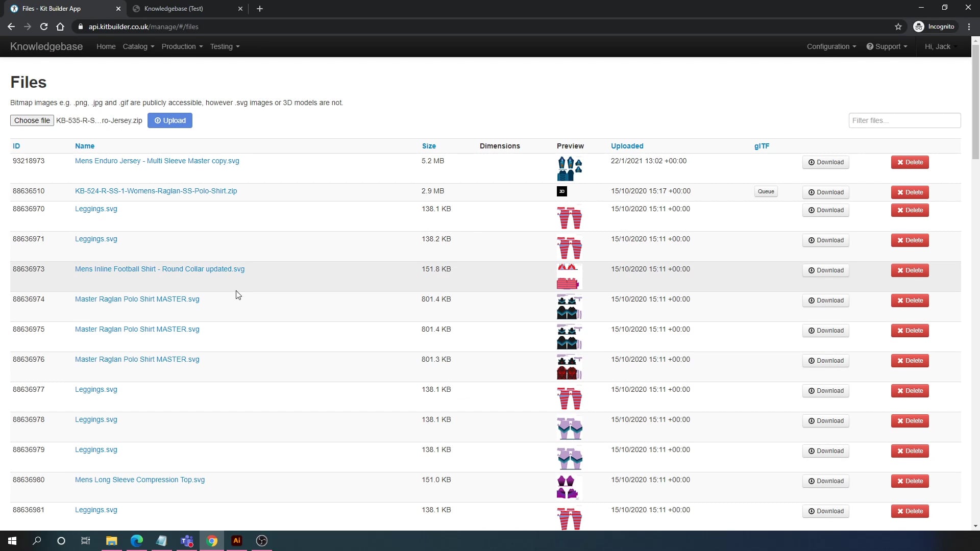The image size is (980, 551).
Task: Reload the Files page
Action: coord(44,27)
